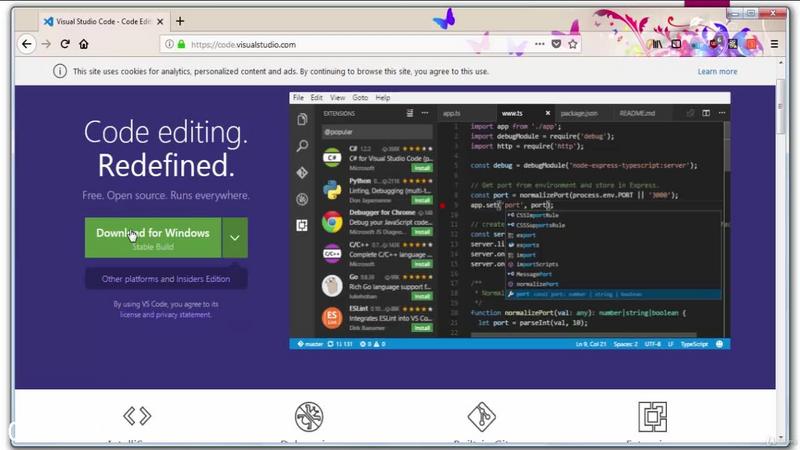The image size is (800, 450).
Task: Click the orange extension icon in toolbar
Action: tap(752, 44)
